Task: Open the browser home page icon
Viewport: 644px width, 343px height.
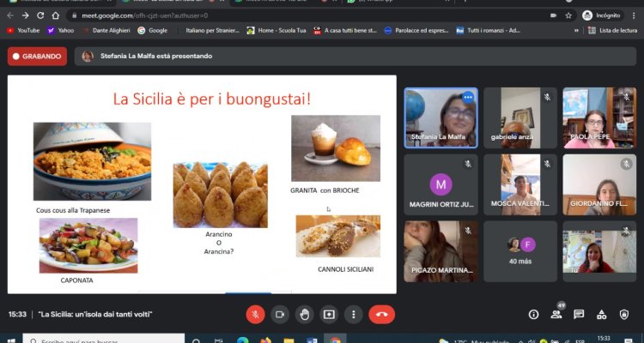Action: click(56, 15)
